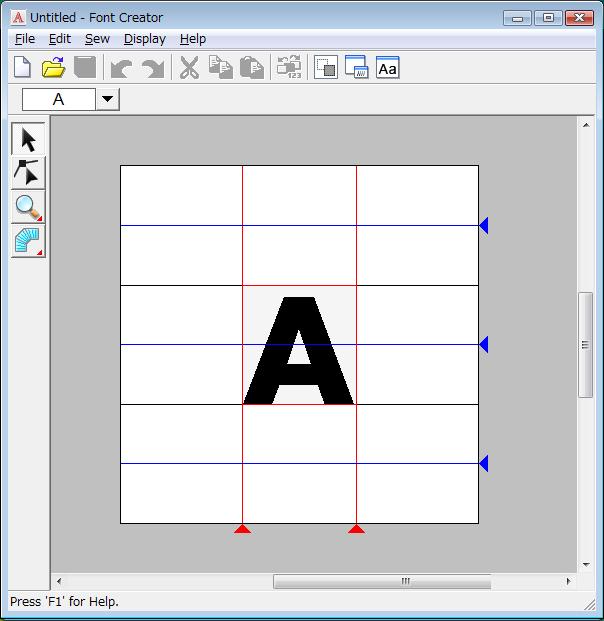This screenshot has height=621, width=604.
Task: Click the middle blue guideline marker
Action: click(x=484, y=345)
